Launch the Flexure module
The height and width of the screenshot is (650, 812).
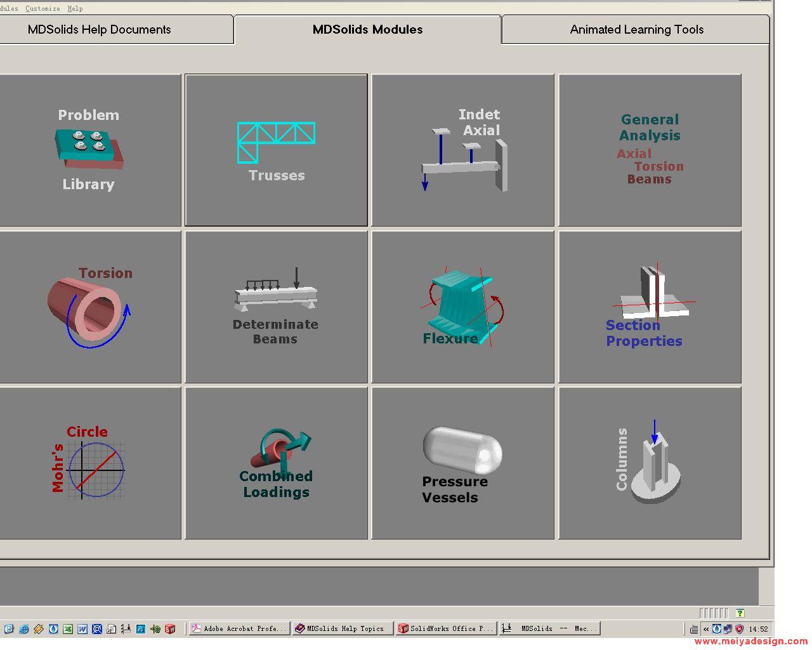[x=462, y=307]
